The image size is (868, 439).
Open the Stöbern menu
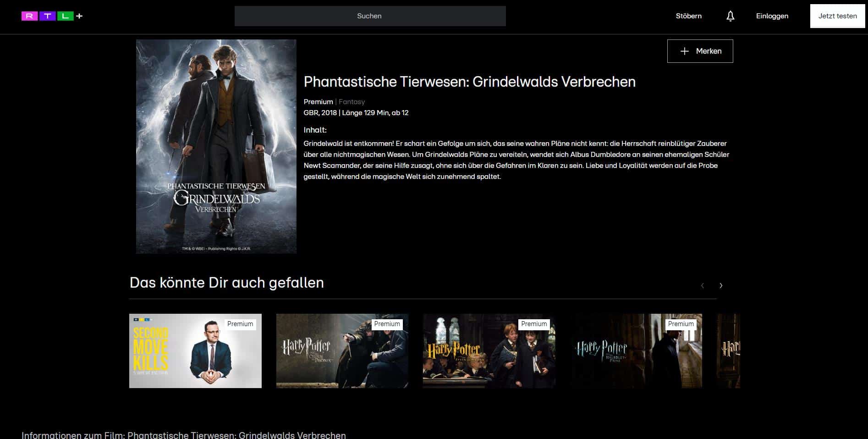(688, 16)
